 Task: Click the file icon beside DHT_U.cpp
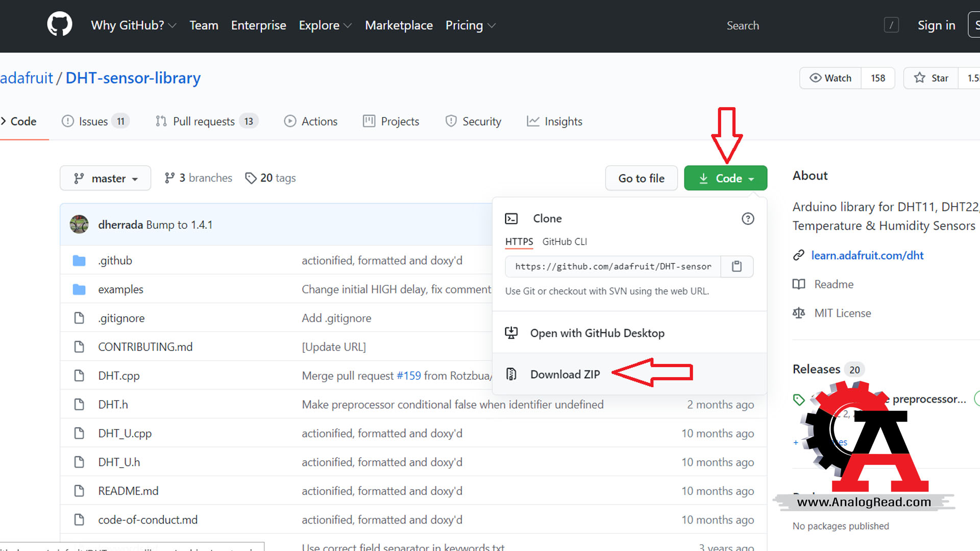(79, 433)
